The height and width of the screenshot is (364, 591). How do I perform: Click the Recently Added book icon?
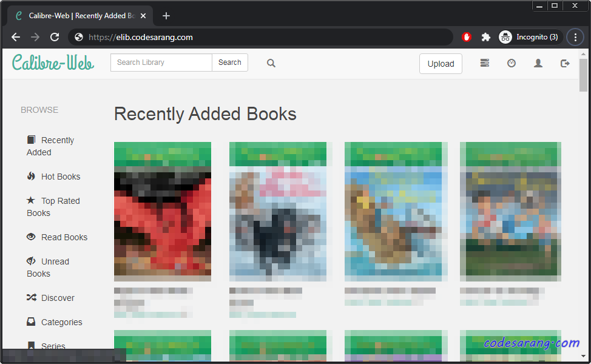[x=32, y=140]
